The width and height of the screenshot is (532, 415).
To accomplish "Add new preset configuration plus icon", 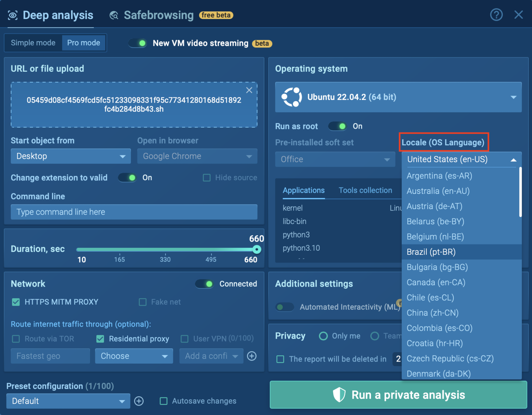I will pos(139,401).
